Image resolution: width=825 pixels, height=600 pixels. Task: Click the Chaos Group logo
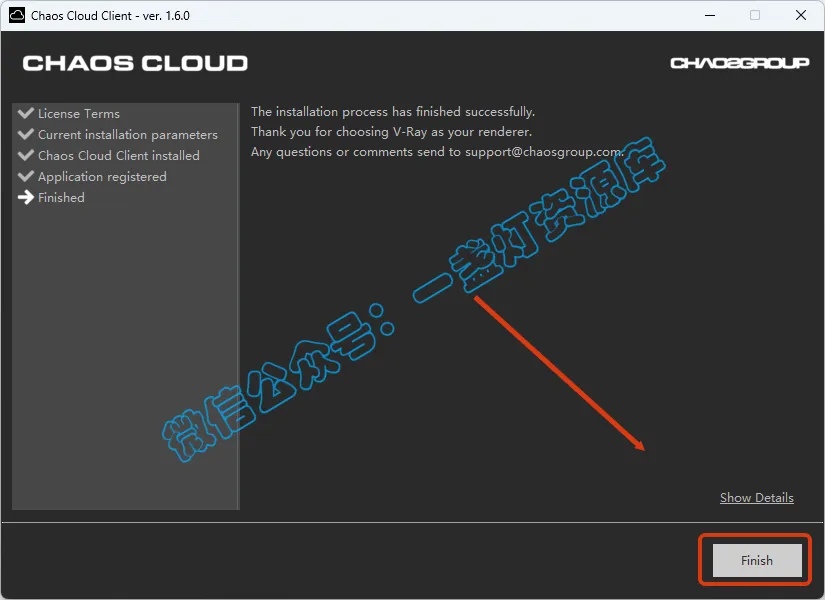tap(739, 63)
